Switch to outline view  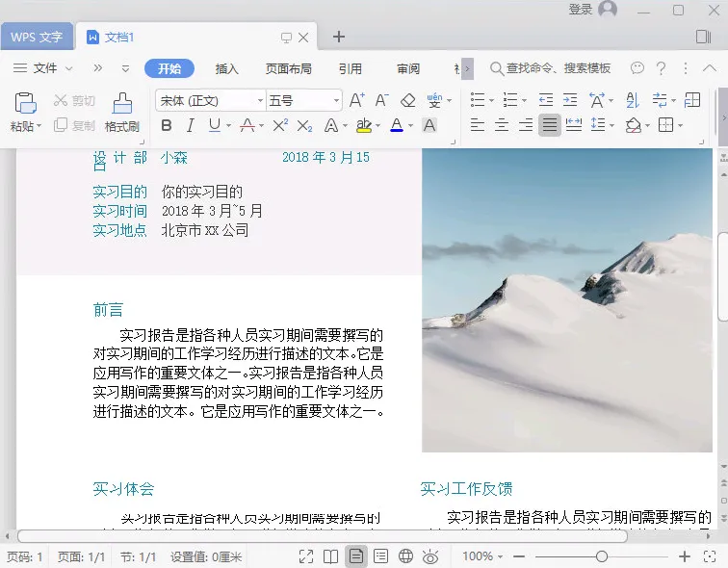coord(380,555)
